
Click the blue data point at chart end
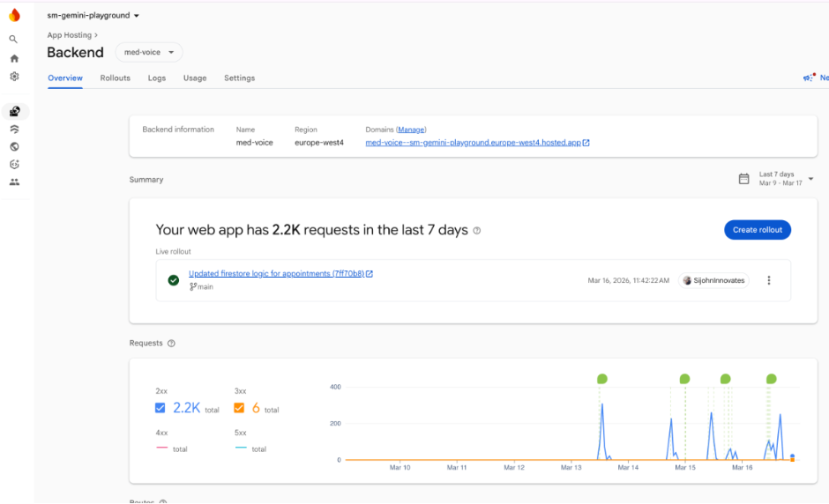792,456
